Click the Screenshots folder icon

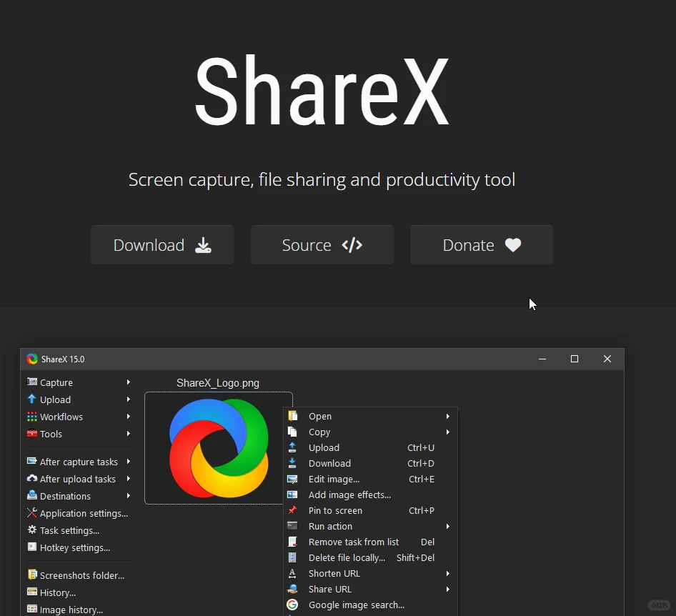tap(32, 575)
